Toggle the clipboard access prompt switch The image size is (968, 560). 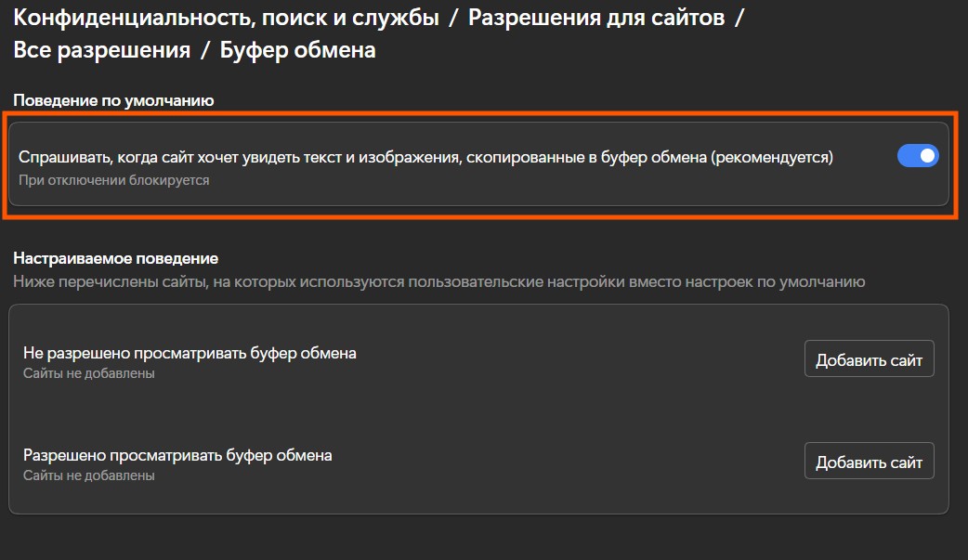(918, 157)
